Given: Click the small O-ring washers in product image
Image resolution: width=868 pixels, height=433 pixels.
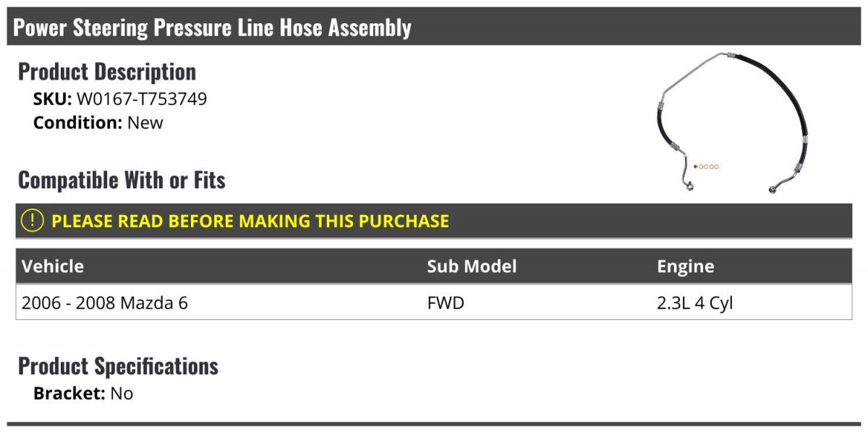Looking at the screenshot, I should [706, 167].
